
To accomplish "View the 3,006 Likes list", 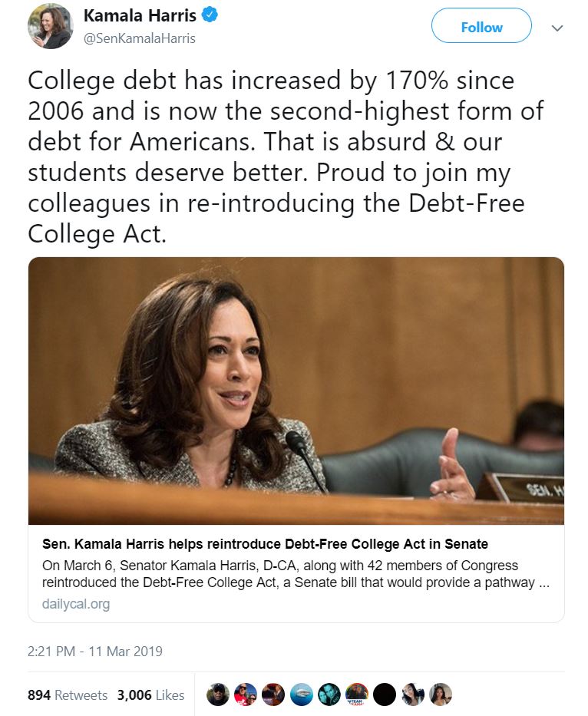I will click(150, 695).
